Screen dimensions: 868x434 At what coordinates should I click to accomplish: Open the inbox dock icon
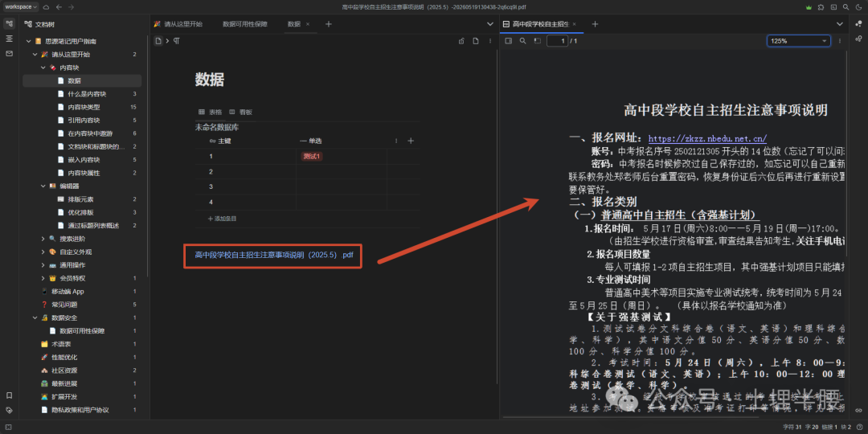[9, 53]
